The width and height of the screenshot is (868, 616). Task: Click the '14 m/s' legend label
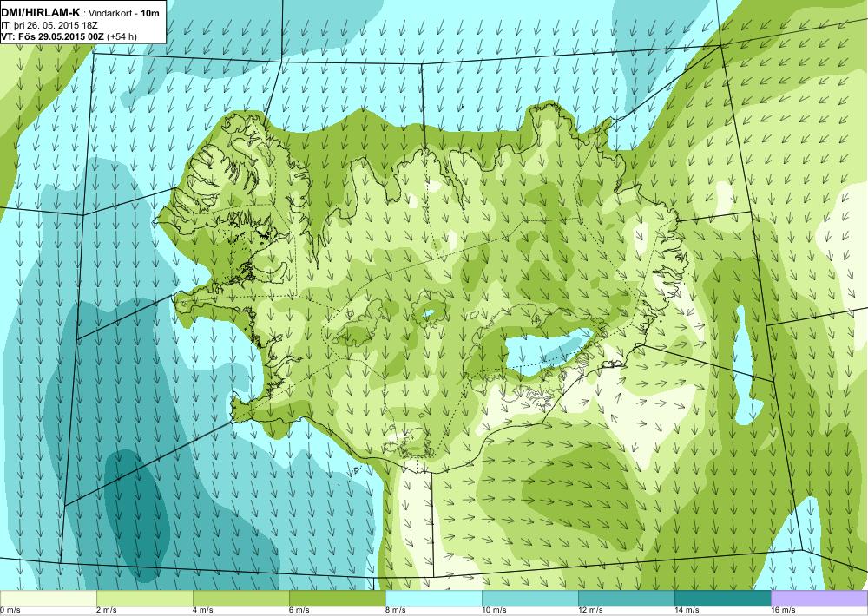(x=687, y=611)
